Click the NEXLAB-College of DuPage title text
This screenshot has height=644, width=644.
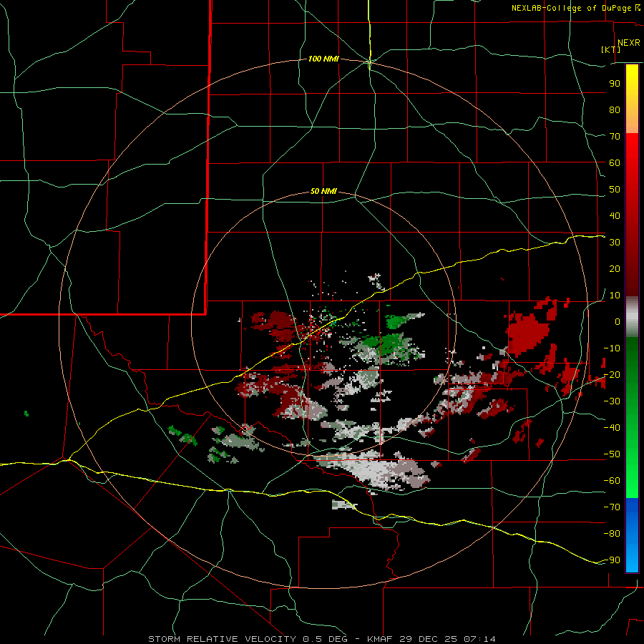pyautogui.click(x=575, y=8)
